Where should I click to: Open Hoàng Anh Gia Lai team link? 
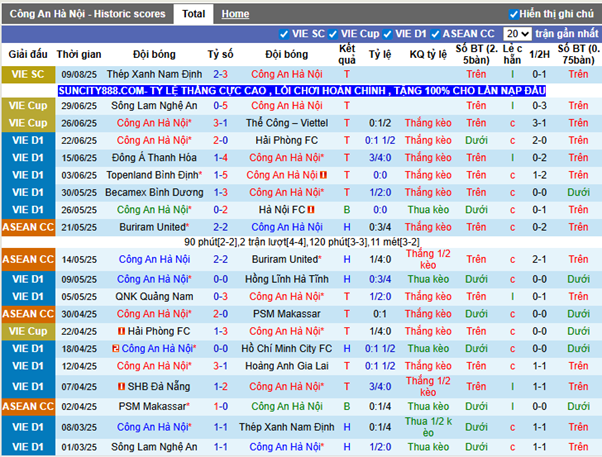coord(287,366)
